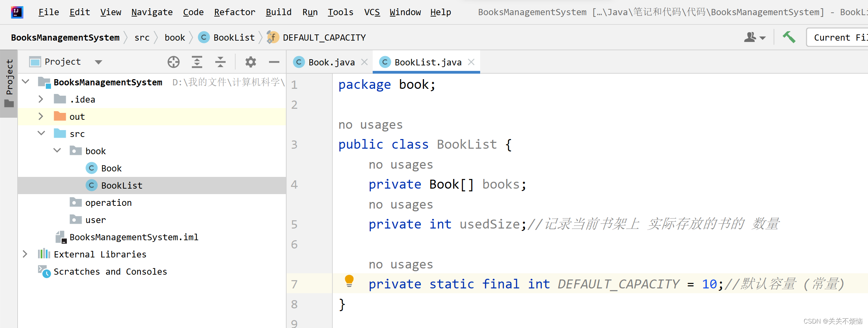Collapse the book package
This screenshot has width=868, height=328.
[57, 150]
